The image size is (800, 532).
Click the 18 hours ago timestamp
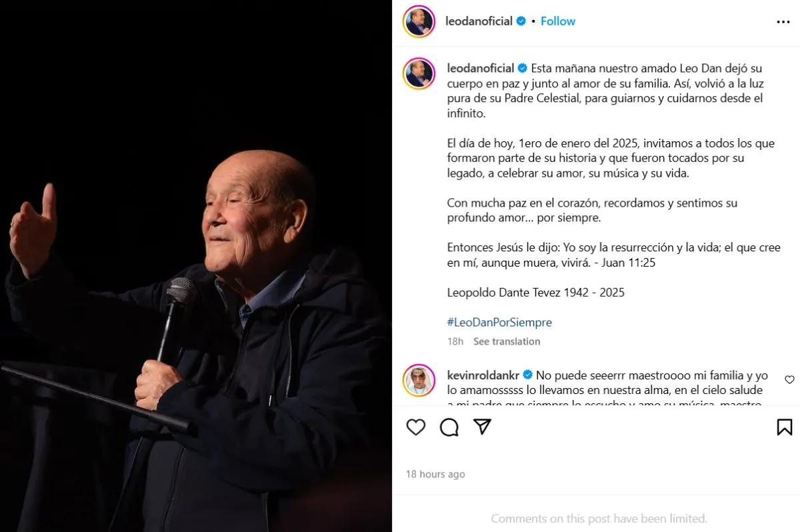click(x=435, y=474)
